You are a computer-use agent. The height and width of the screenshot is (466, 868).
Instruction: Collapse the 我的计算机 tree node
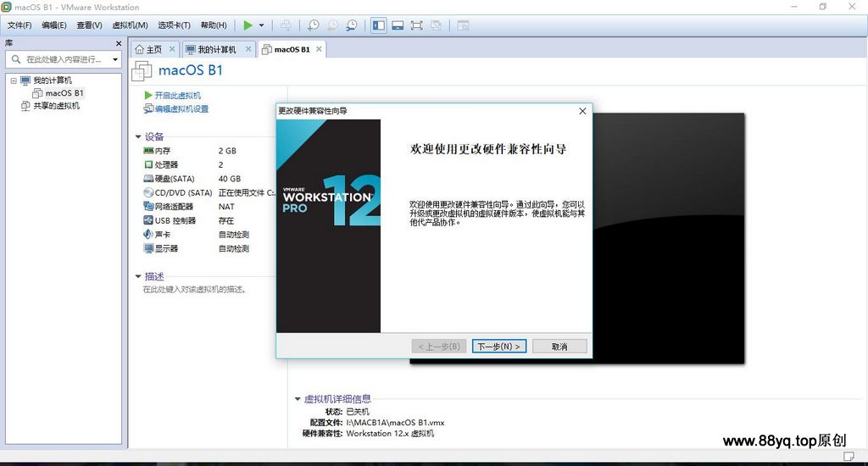click(x=14, y=80)
